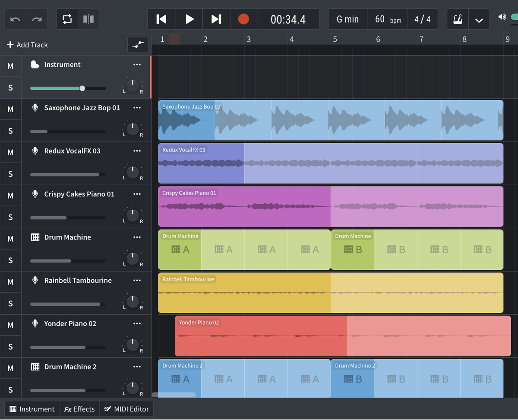This screenshot has height=420, width=518.
Task: Click the Add Track button
Action: coord(28,45)
